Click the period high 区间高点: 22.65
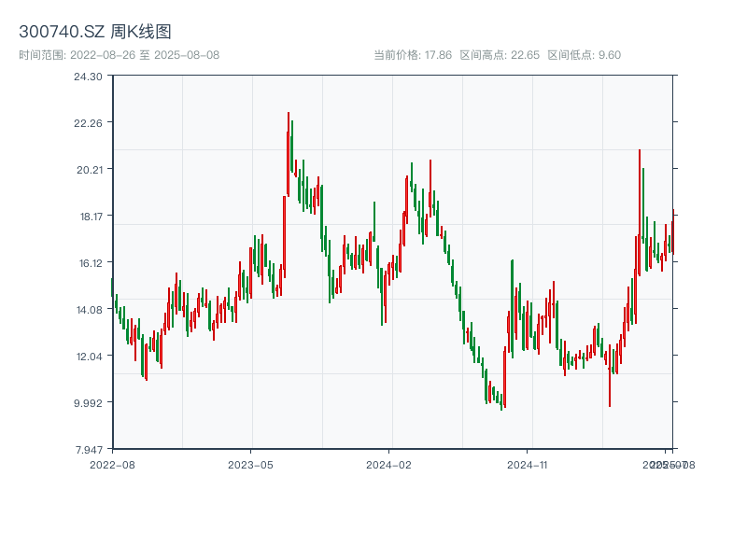Viewport: 747px width, 560px height. pos(500,55)
